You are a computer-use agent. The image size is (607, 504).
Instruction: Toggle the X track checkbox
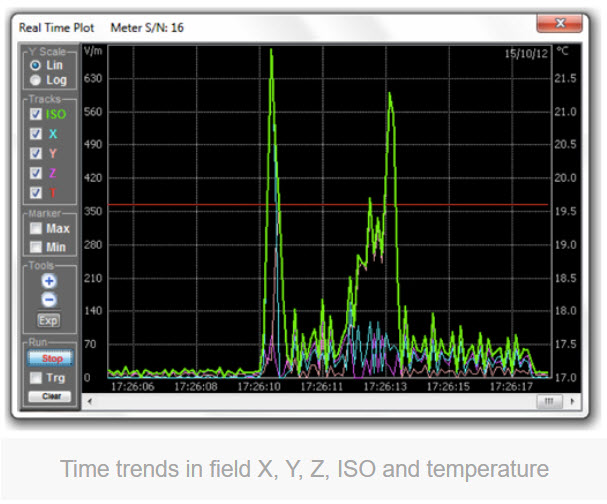[x=36, y=134]
